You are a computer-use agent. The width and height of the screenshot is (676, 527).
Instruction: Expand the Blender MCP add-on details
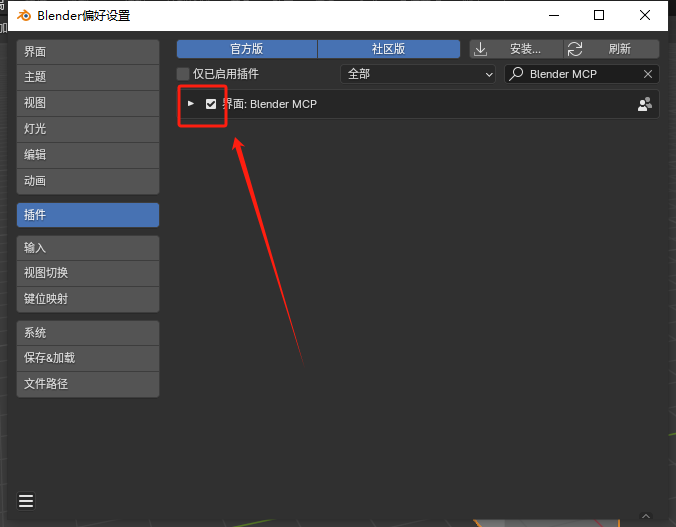click(191, 104)
